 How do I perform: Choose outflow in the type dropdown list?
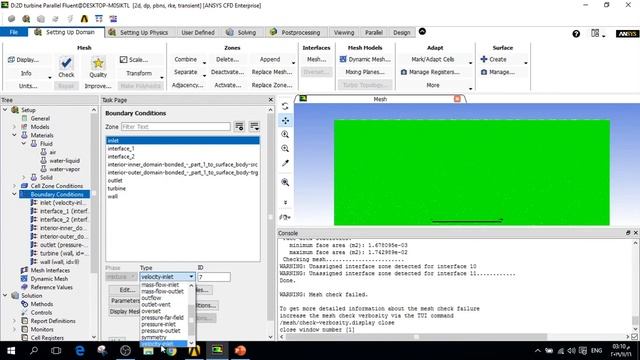tap(151, 298)
